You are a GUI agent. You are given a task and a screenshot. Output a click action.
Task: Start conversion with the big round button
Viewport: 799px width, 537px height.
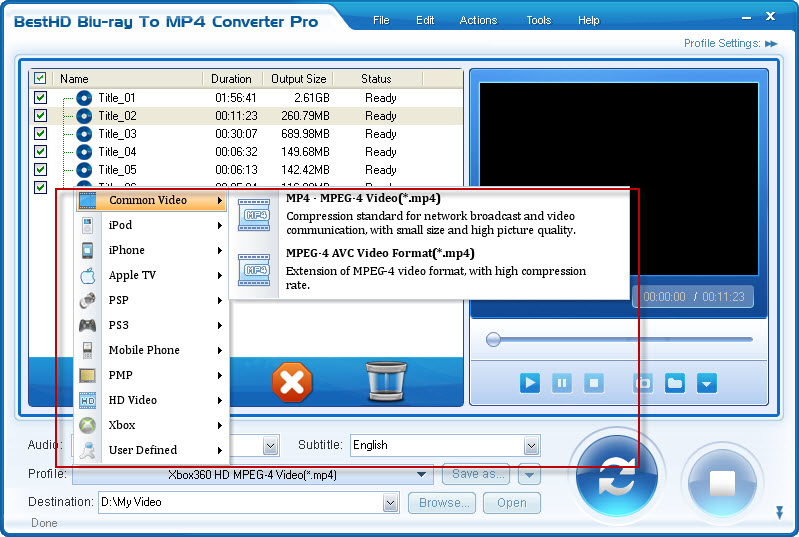tap(617, 476)
